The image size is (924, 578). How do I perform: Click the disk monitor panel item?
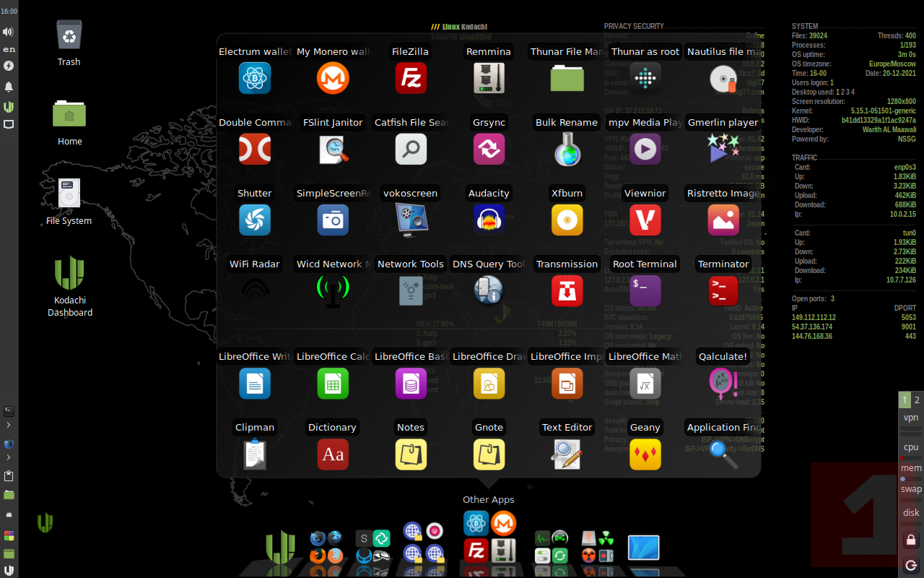click(x=911, y=513)
